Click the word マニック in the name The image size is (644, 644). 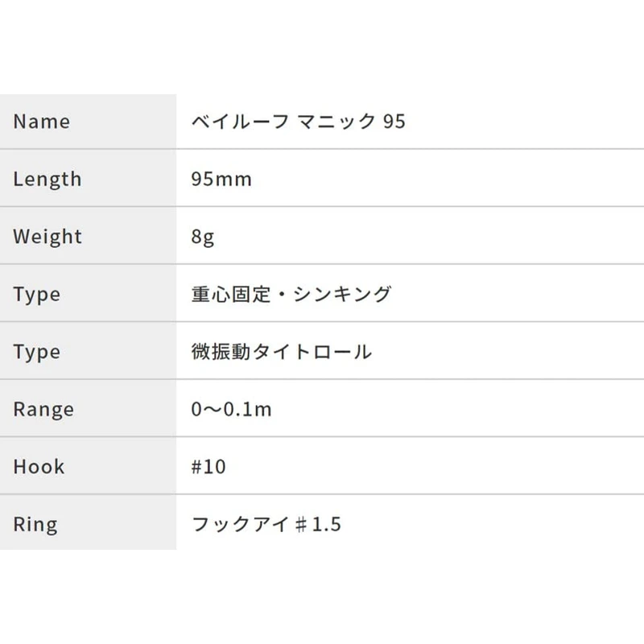coord(336,122)
